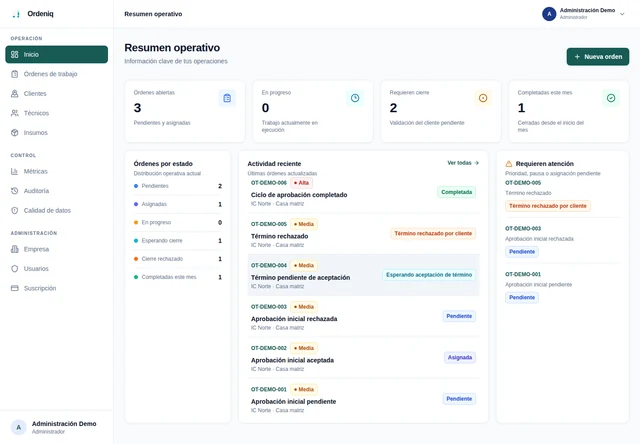640x444 pixels.
Task: Click the Requieren cierre circle icon
Action: tap(483, 98)
